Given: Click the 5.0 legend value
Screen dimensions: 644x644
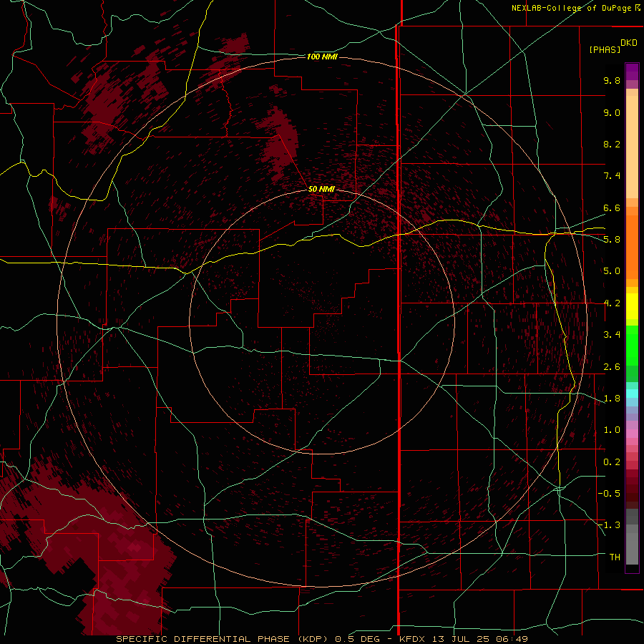Looking at the screenshot, I should [x=612, y=271].
